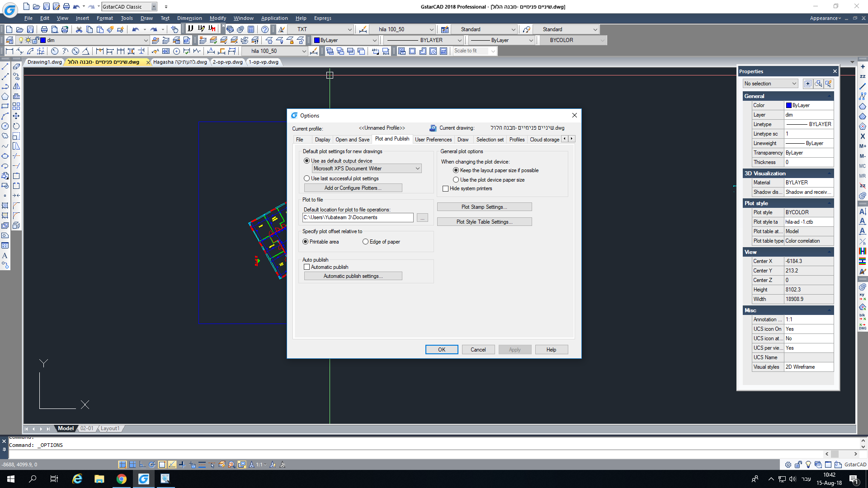This screenshot has height=488, width=868.
Task: Click the Match Properties brush icon
Action: point(110,29)
